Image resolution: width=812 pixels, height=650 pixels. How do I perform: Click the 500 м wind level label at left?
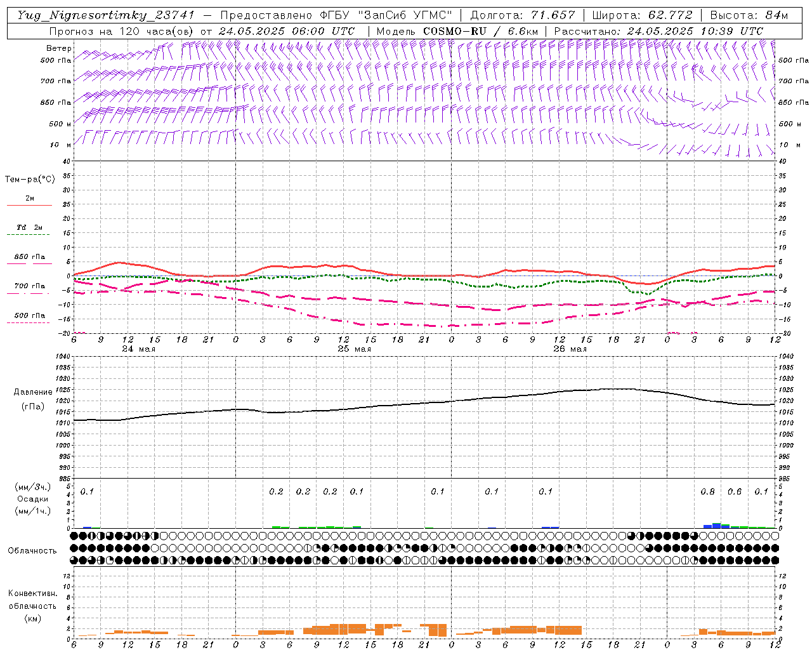pyautogui.click(x=60, y=124)
